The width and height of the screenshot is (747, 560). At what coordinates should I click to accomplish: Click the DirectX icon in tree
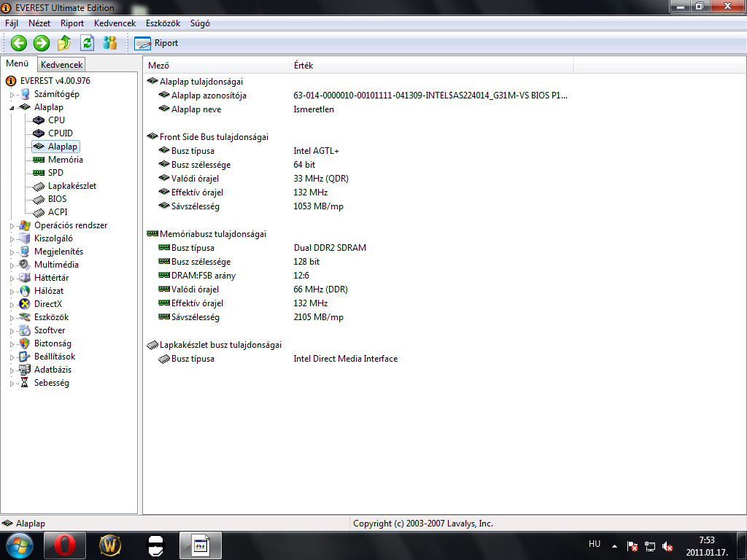(25, 304)
